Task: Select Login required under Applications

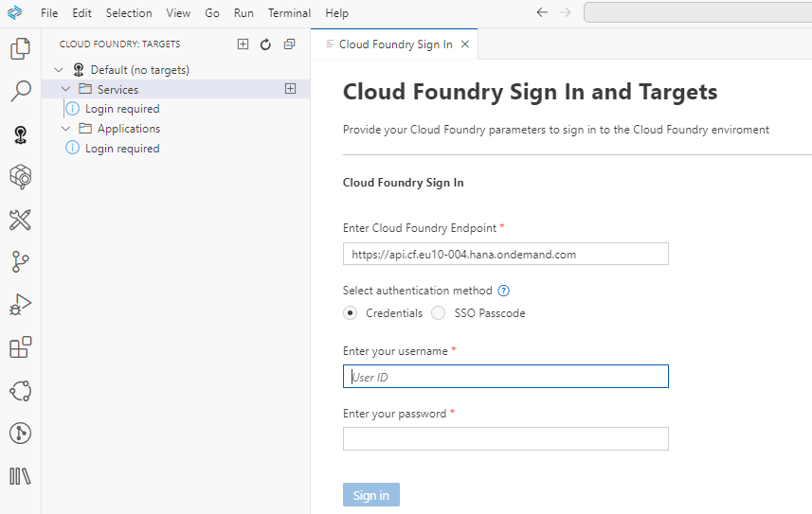Action: [x=122, y=148]
